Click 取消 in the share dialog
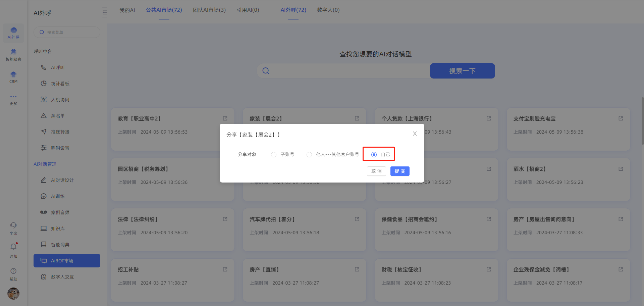Viewport: 644px width, 306px height. (x=376, y=171)
